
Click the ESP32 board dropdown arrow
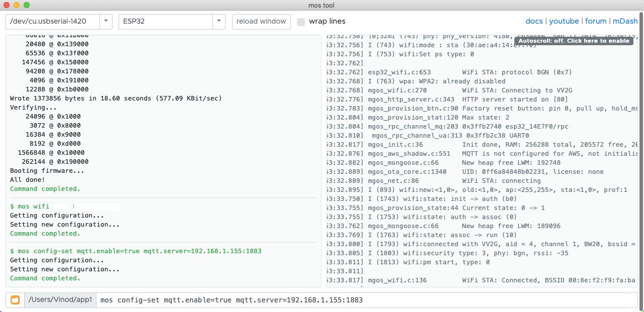click(x=219, y=22)
